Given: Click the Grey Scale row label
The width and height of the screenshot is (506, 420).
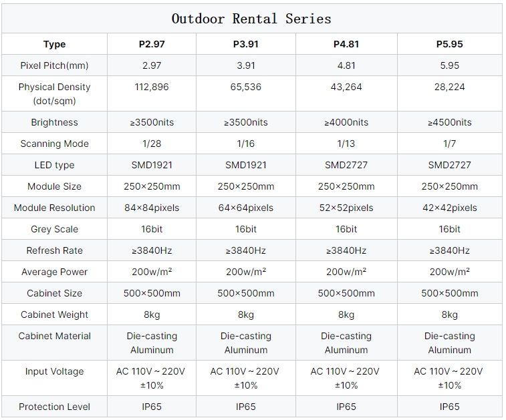Looking at the screenshot, I should coord(54,229).
